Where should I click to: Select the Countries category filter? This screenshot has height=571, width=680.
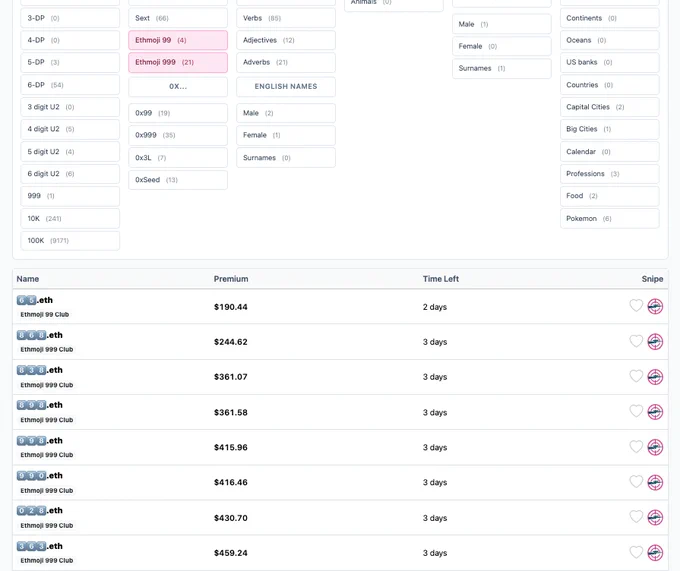click(610, 85)
